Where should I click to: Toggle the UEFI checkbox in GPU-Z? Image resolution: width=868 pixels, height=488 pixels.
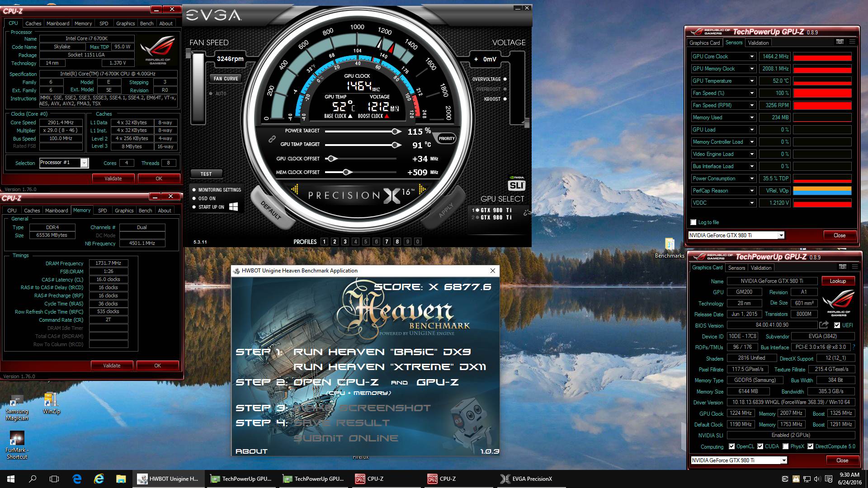[837, 325]
